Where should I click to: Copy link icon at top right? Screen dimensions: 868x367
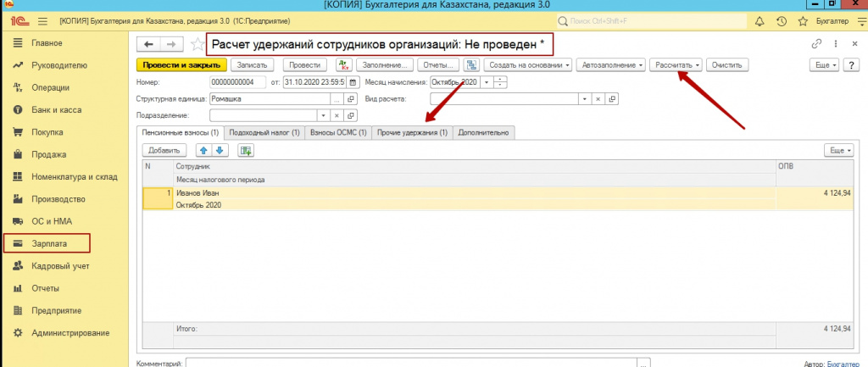[x=816, y=44]
